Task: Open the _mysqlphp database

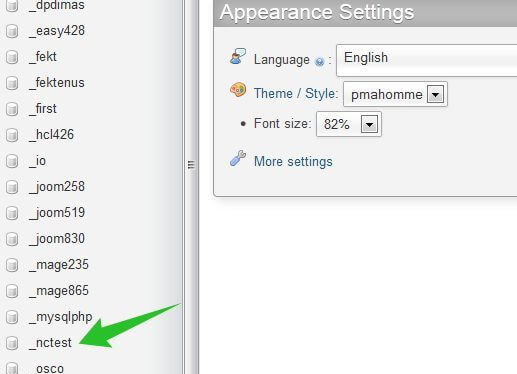Action: click(x=61, y=317)
